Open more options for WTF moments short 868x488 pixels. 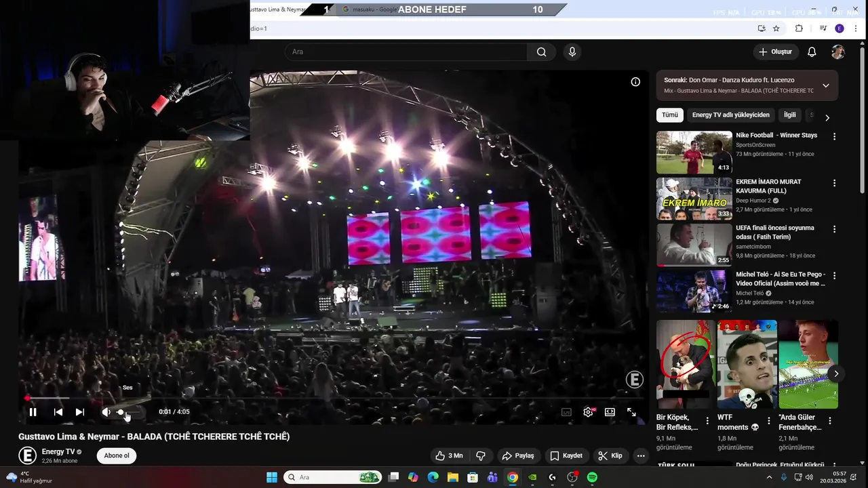point(768,421)
